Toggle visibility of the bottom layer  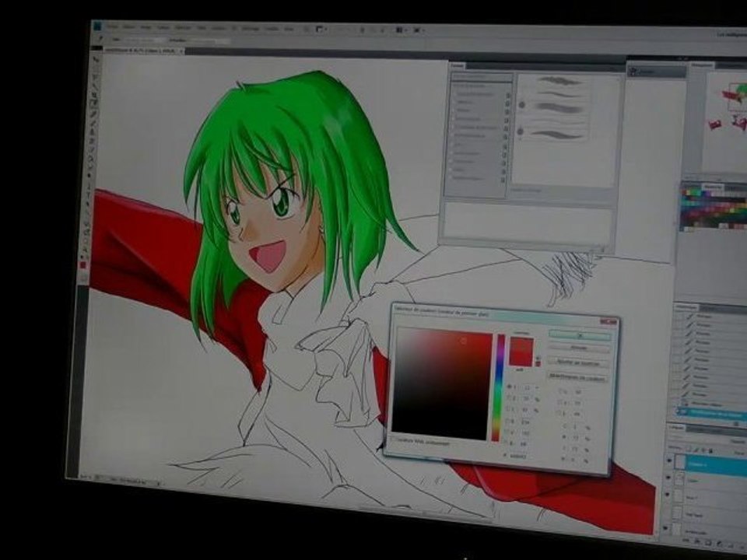coord(665,529)
